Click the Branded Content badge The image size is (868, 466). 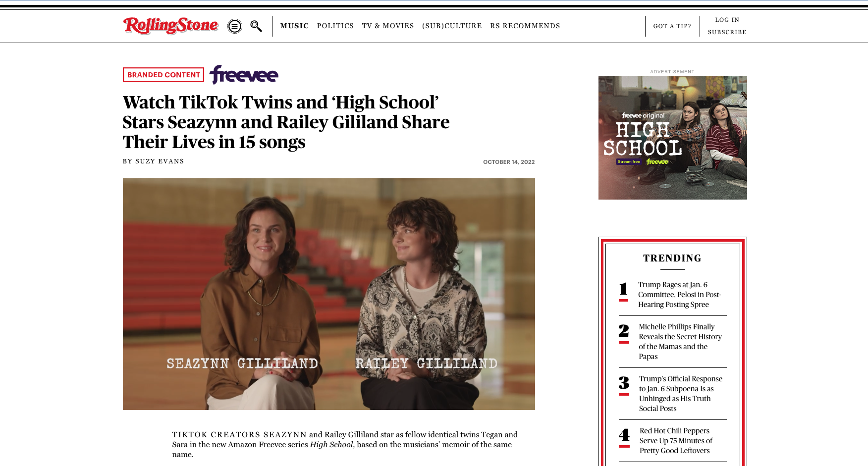[x=163, y=75]
